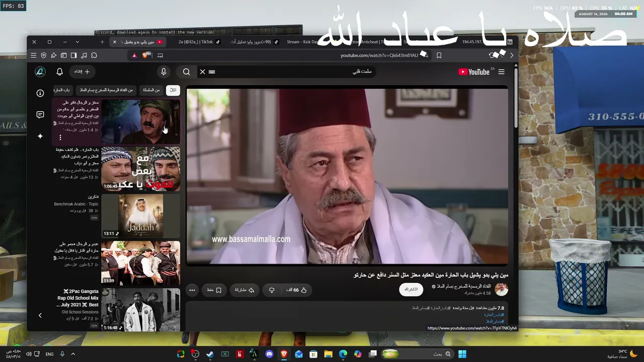The height and width of the screenshot is (362, 644).
Task: Open more actions under the video
Action: click(x=192, y=290)
